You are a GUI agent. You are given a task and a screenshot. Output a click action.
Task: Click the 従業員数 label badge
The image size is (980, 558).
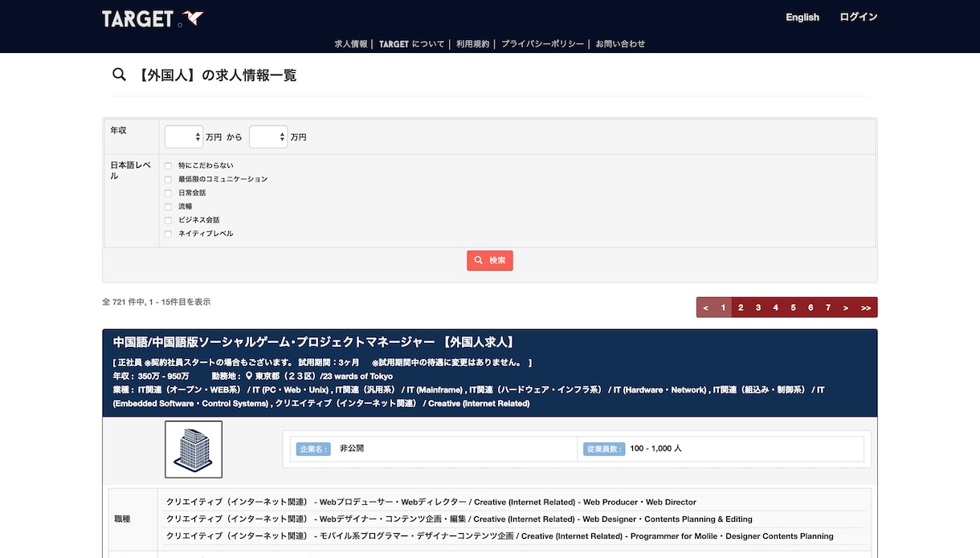[605, 449]
